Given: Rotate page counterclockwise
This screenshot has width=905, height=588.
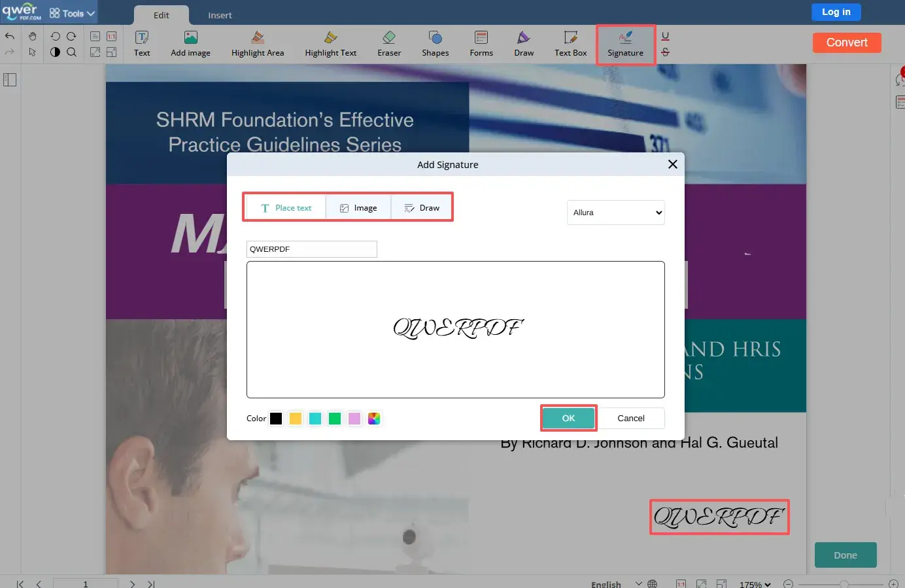Looking at the screenshot, I should click(x=55, y=37).
